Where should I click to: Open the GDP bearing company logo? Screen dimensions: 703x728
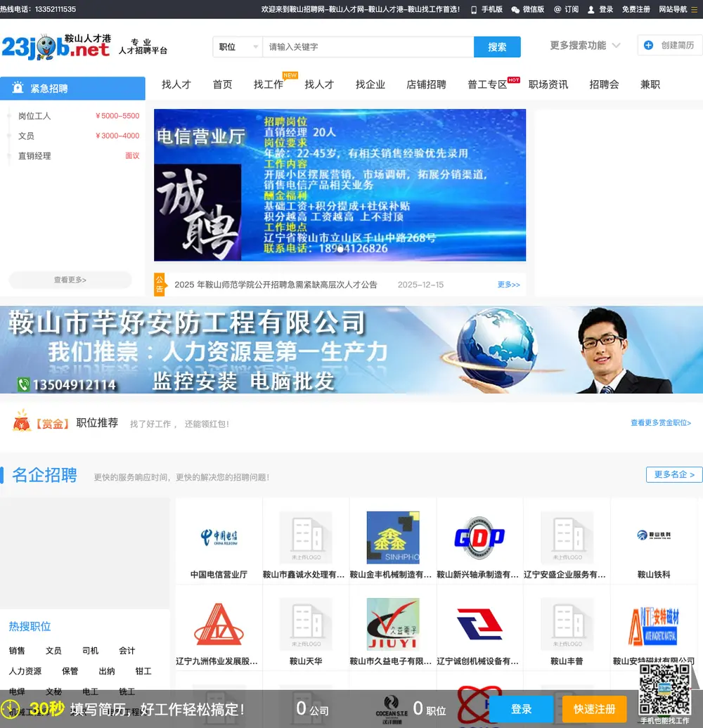[x=479, y=537]
